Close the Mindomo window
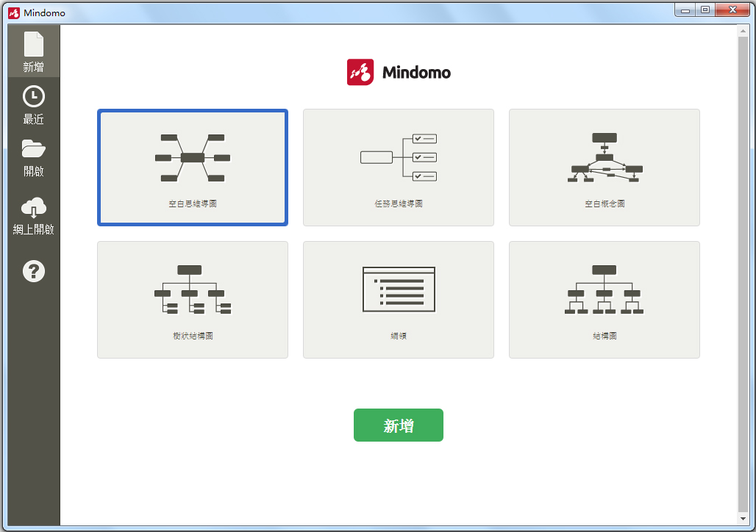 pyautogui.click(x=732, y=10)
